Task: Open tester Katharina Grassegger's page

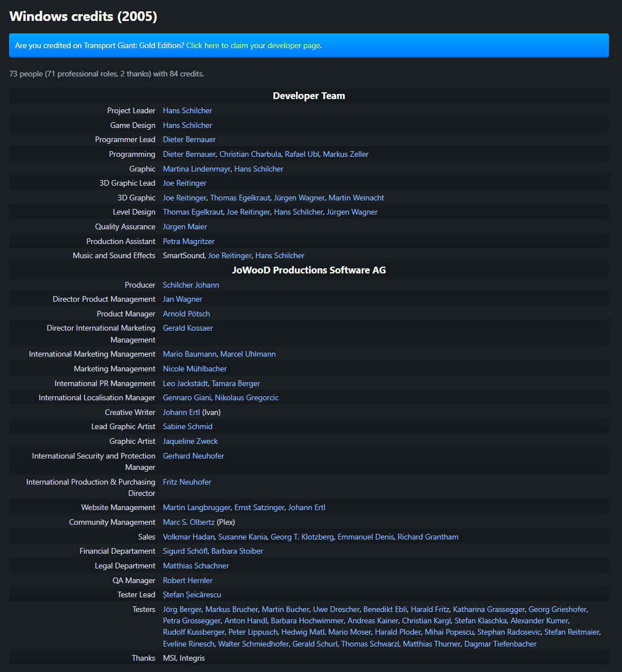Action: pyautogui.click(x=489, y=609)
